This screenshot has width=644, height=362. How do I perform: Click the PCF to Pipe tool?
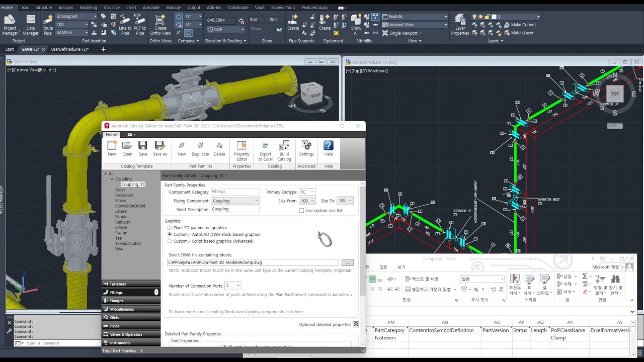point(140,24)
